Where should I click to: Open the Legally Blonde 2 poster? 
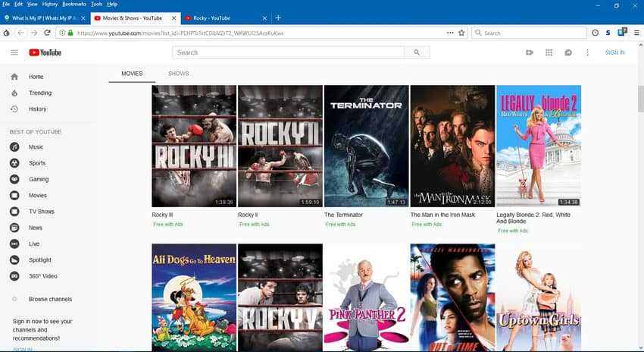[x=539, y=146]
